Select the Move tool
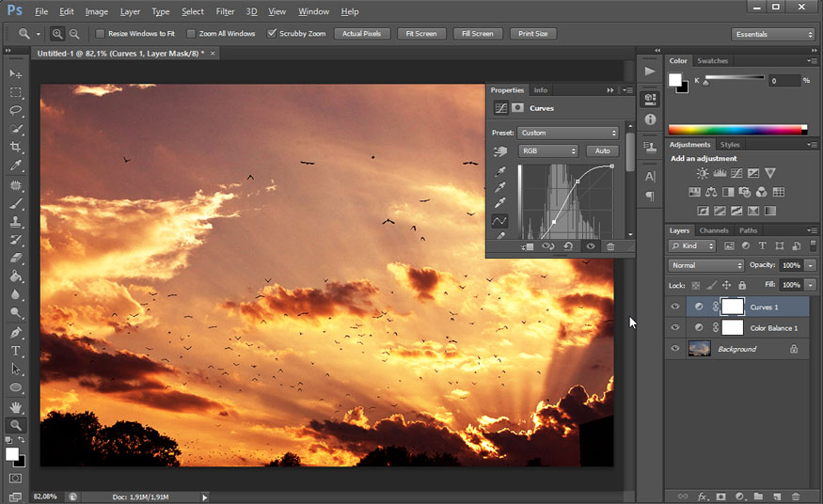The height and width of the screenshot is (504, 823). coord(16,74)
